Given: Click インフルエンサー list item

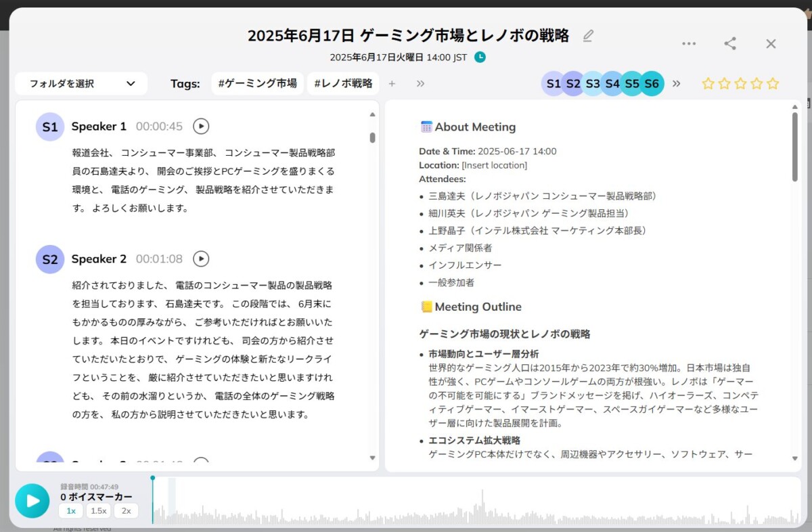Looking at the screenshot, I should coord(465,265).
